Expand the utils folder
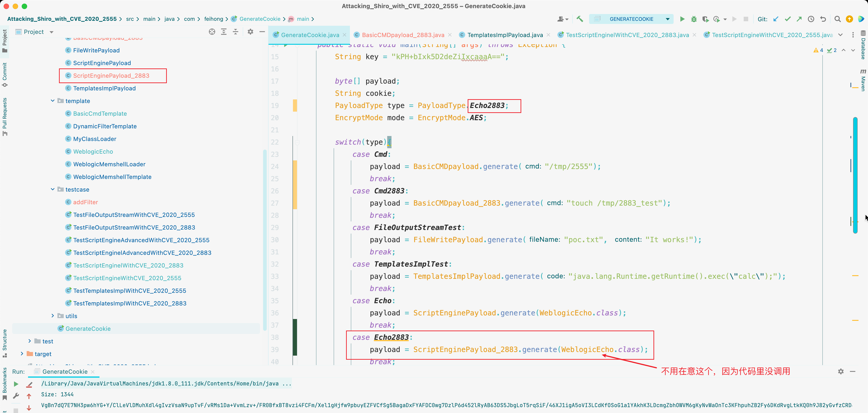The width and height of the screenshot is (868, 413). tap(53, 316)
